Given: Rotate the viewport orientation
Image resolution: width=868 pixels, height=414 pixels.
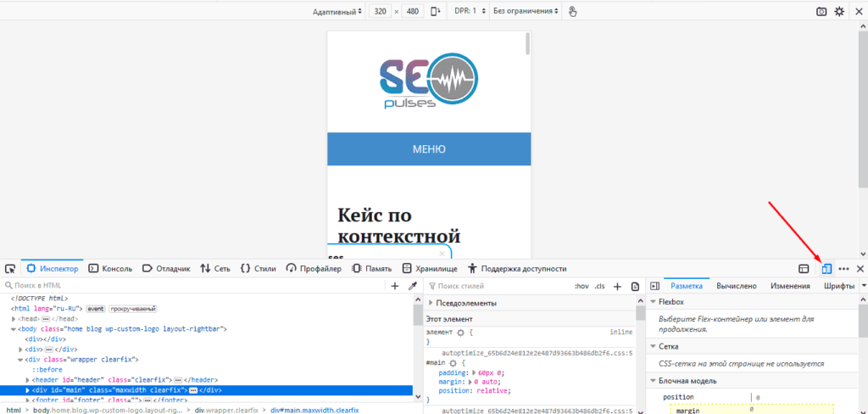Looking at the screenshot, I should click(435, 11).
